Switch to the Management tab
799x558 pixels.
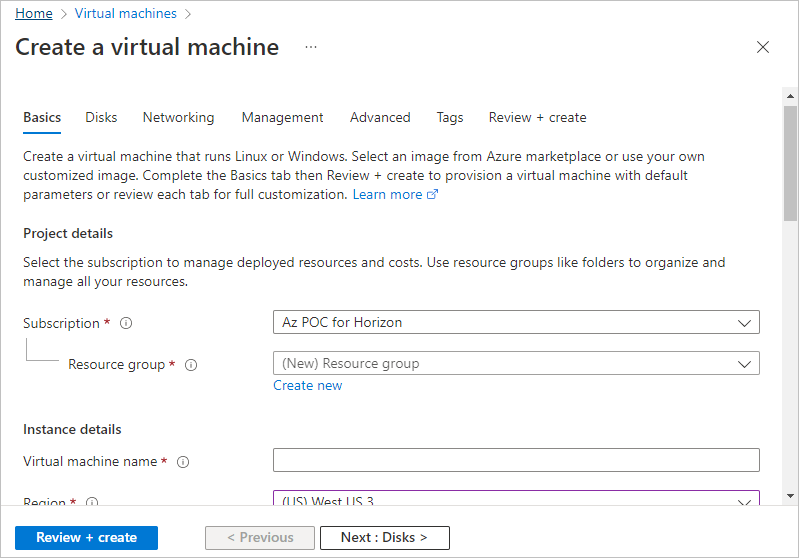[x=282, y=118]
